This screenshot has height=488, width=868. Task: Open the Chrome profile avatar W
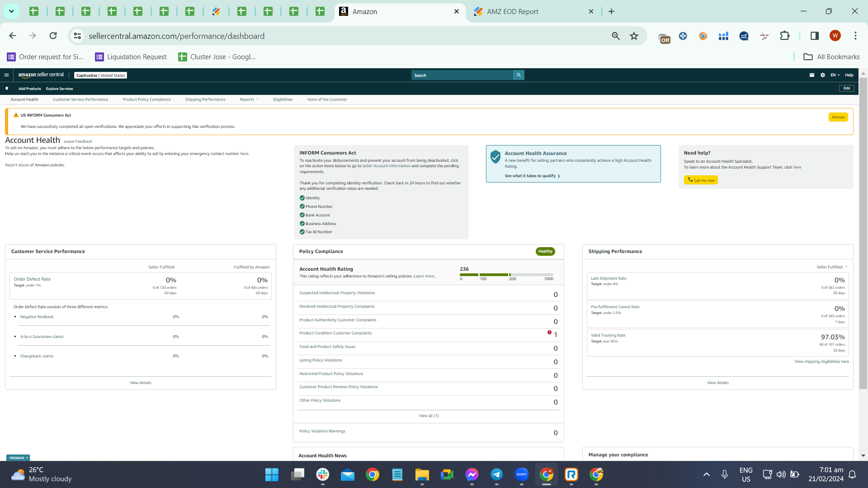tap(835, 36)
